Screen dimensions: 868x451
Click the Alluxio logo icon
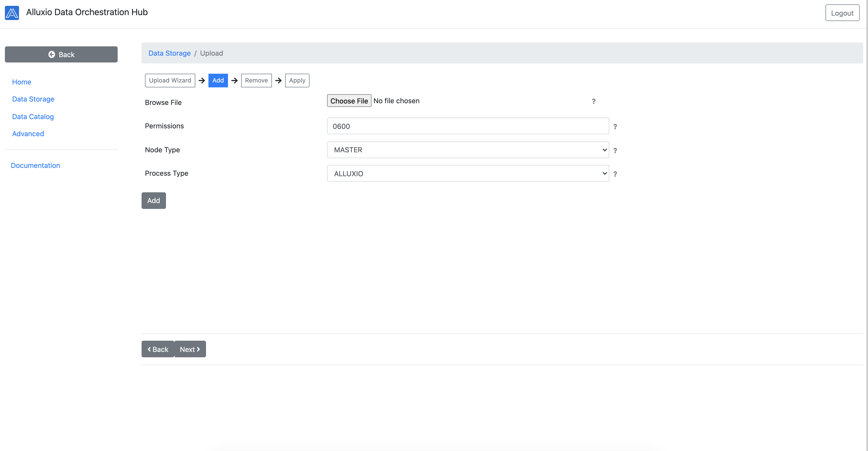(12, 13)
